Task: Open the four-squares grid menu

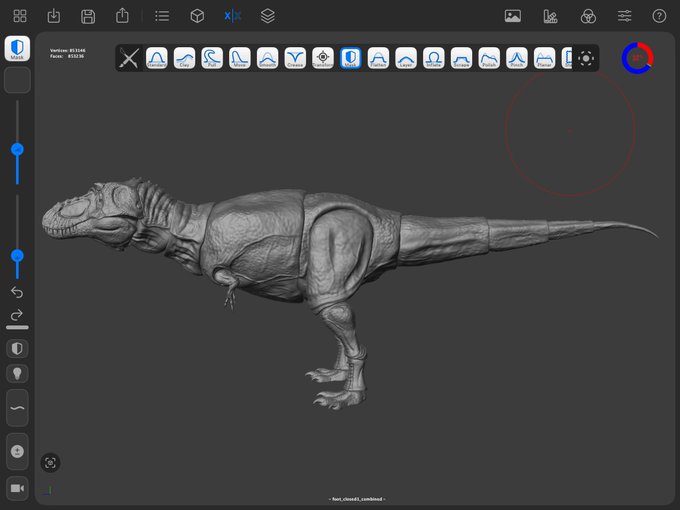Action: point(20,16)
